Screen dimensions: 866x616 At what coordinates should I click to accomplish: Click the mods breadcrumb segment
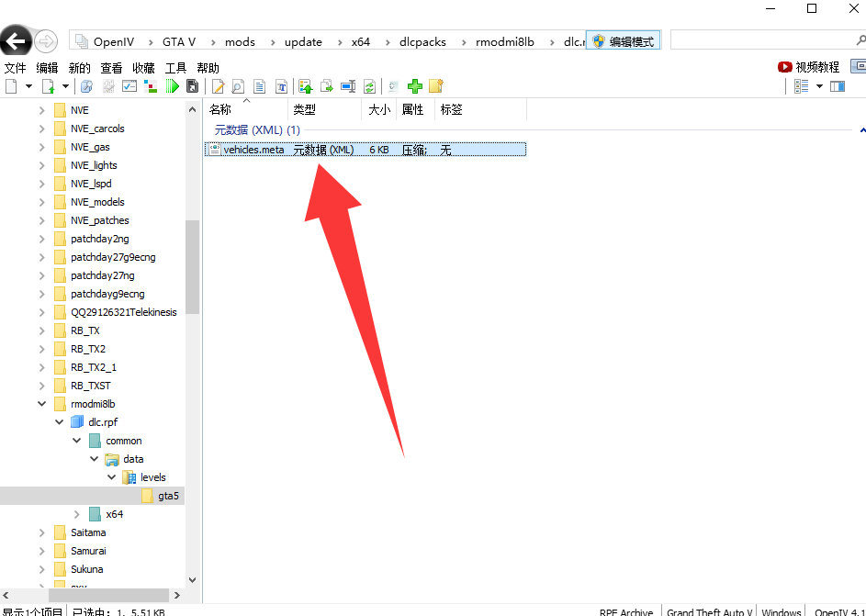pyautogui.click(x=240, y=41)
